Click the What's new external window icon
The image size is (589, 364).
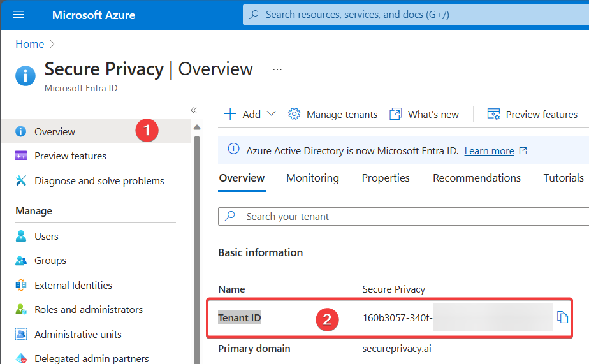396,114
